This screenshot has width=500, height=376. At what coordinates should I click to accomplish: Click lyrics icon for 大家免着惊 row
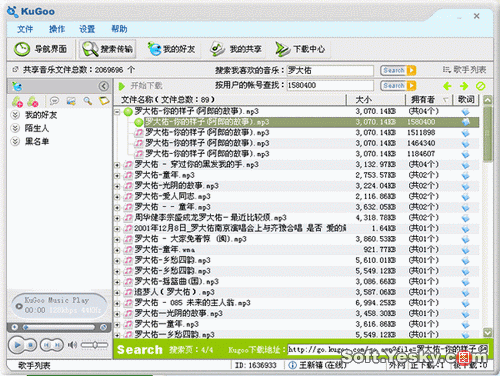click(466, 239)
